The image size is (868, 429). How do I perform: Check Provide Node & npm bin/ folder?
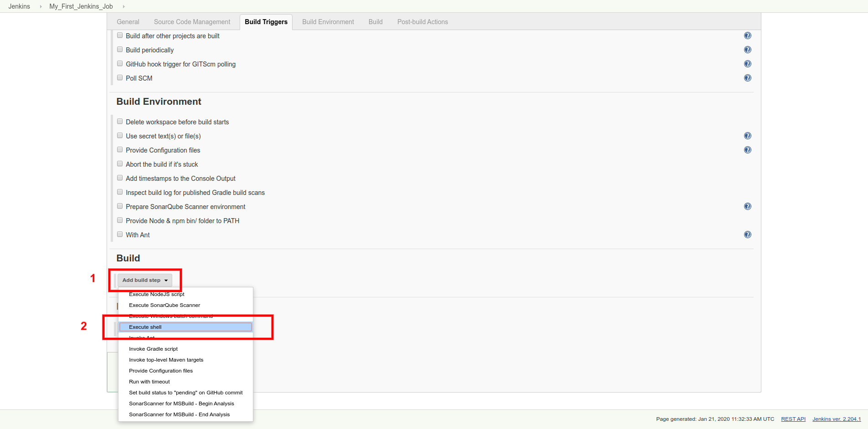pos(120,220)
